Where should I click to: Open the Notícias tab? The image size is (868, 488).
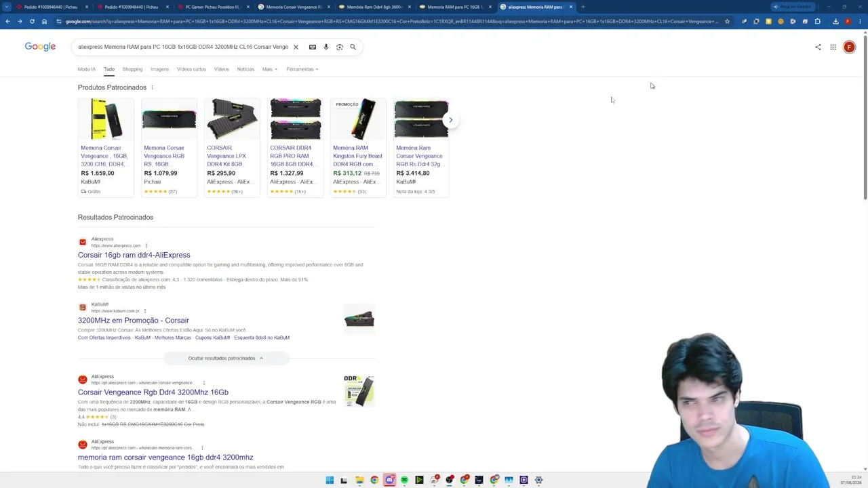pos(245,69)
